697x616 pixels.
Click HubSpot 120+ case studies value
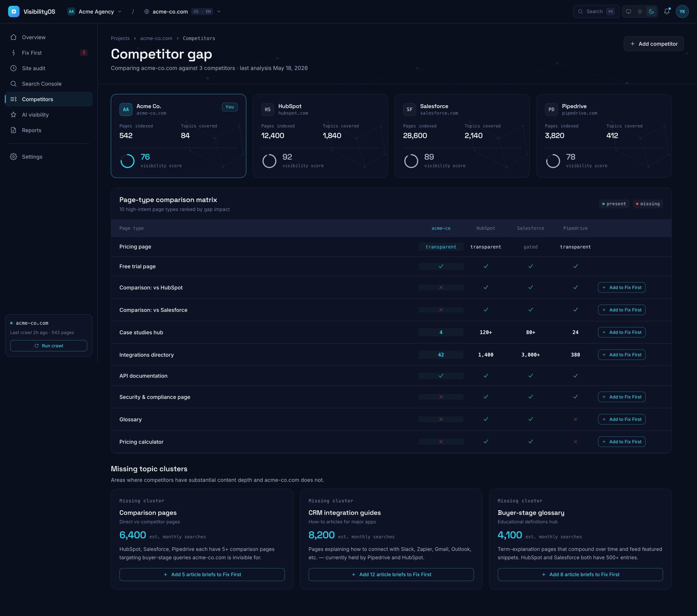pos(486,333)
